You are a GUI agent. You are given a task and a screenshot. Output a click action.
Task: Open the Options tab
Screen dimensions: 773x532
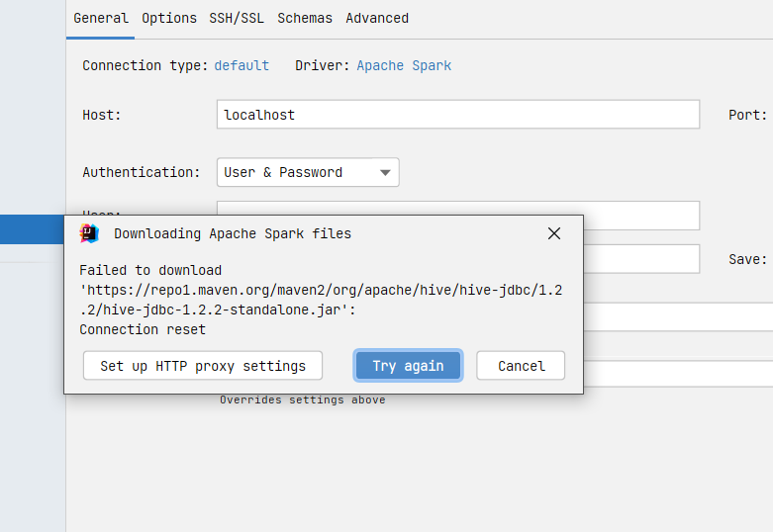click(169, 18)
